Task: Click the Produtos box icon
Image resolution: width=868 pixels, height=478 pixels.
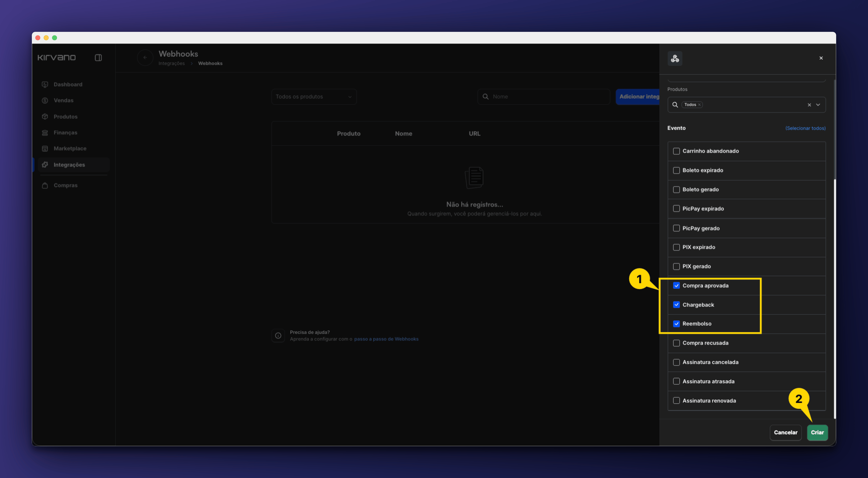Action: click(x=45, y=117)
